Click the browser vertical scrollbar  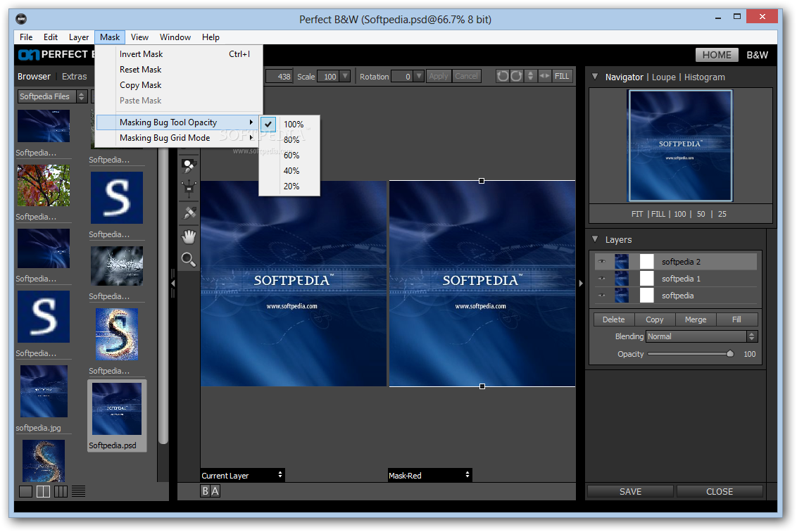click(163, 295)
